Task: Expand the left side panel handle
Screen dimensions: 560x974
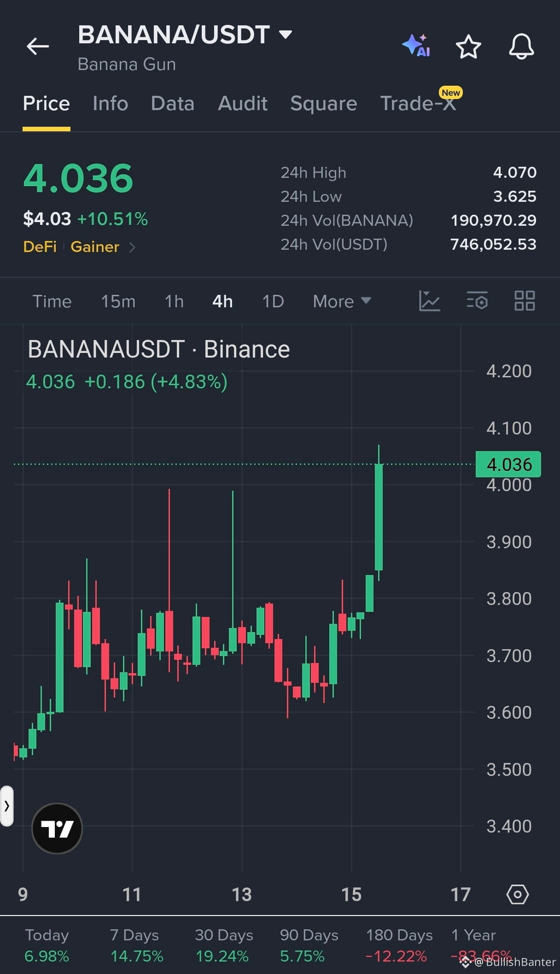Action: pyautogui.click(x=6, y=806)
